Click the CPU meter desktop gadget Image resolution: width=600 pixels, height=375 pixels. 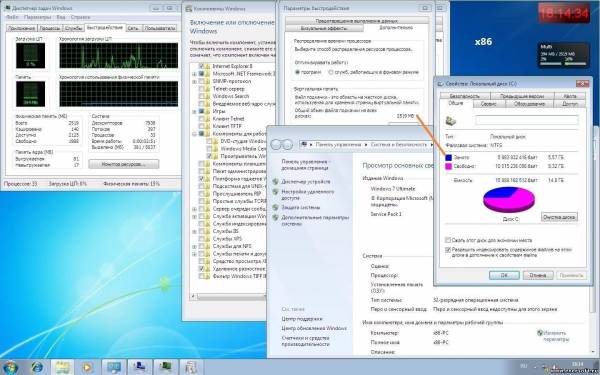(x=563, y=55)
